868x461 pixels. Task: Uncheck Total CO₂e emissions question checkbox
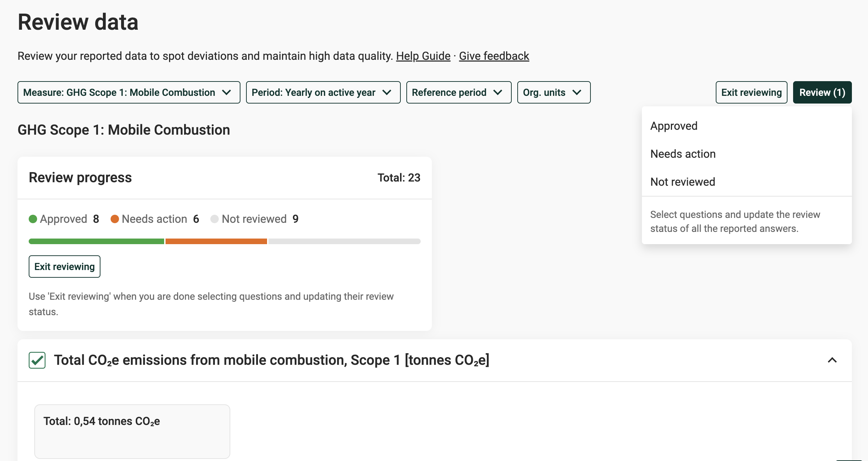click(x=37, y=360)
